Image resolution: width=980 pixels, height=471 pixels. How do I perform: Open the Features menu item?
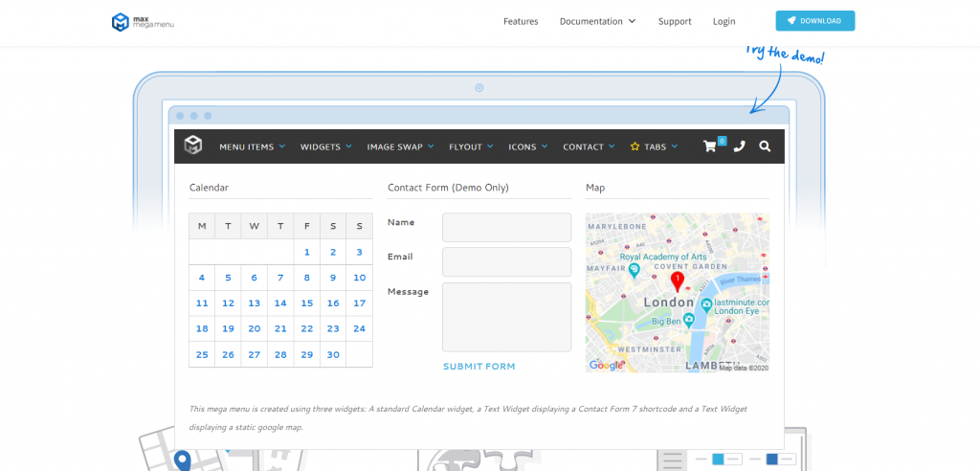point(521,21)
